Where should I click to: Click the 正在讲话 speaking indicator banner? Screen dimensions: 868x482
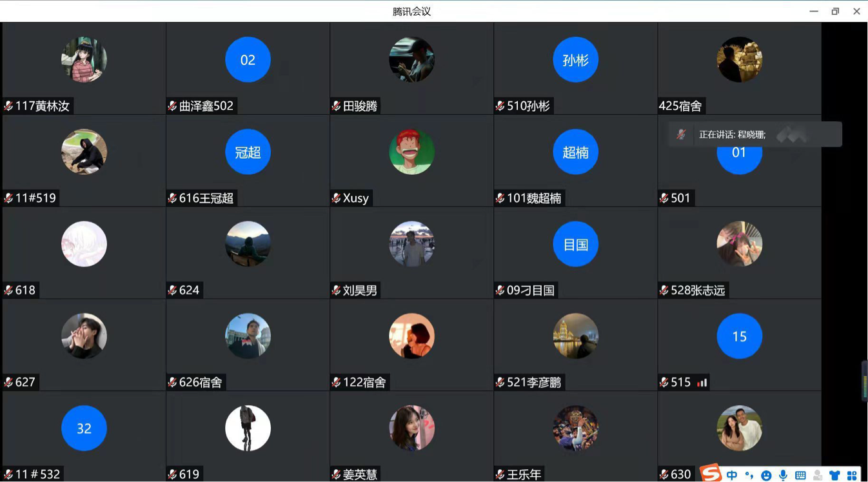[755, 134]
